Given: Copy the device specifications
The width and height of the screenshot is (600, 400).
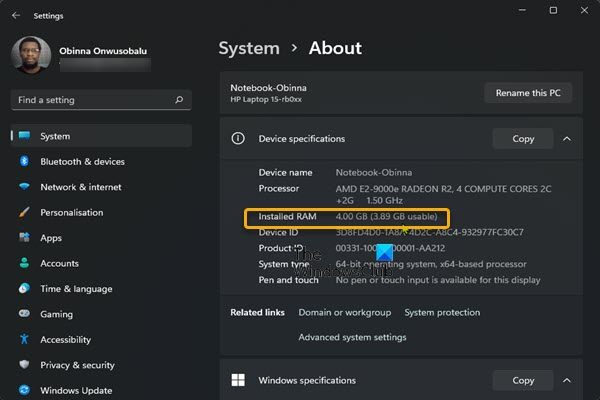Looking at the screenshot, I should [523, 139].
